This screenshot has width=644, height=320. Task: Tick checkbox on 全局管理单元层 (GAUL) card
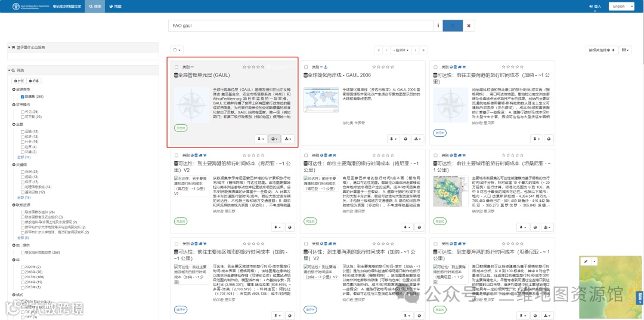point(177,67)
